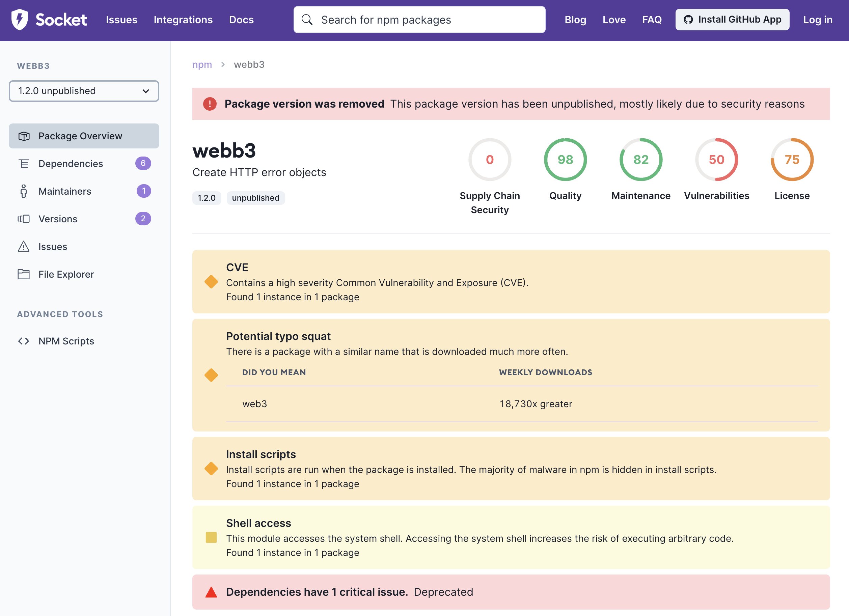This screenshot has height=616, width=849.
Task: Click the Socket shield logo icon
Action: click(20, 20)
